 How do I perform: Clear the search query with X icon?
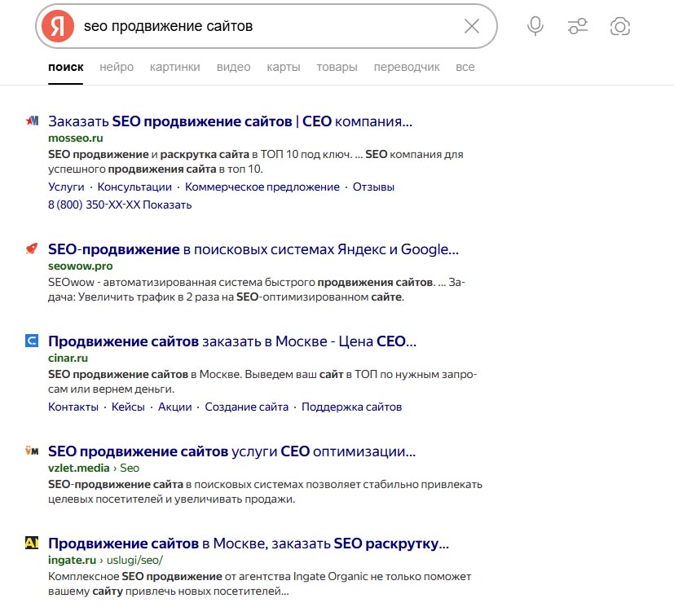(472, 26)
